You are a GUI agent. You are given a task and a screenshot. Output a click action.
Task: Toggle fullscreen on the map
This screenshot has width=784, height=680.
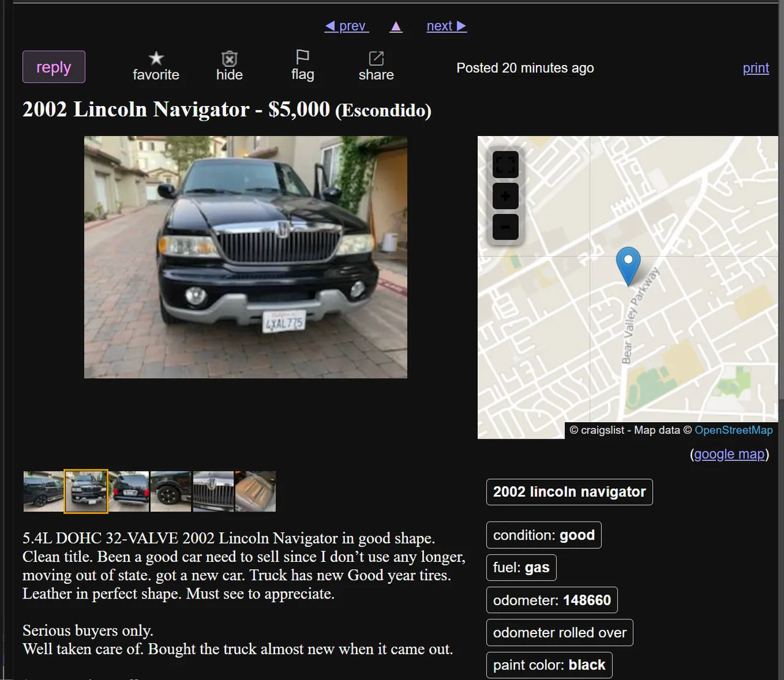coord(505,164)
